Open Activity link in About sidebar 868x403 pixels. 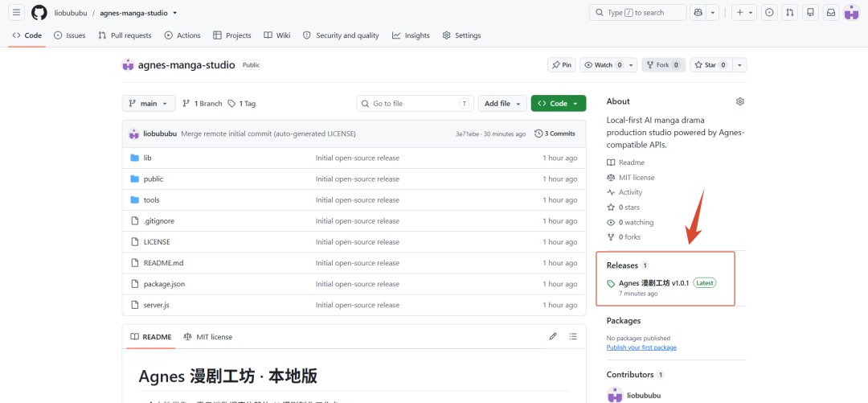pyautogui.click(x=624, y=192)
